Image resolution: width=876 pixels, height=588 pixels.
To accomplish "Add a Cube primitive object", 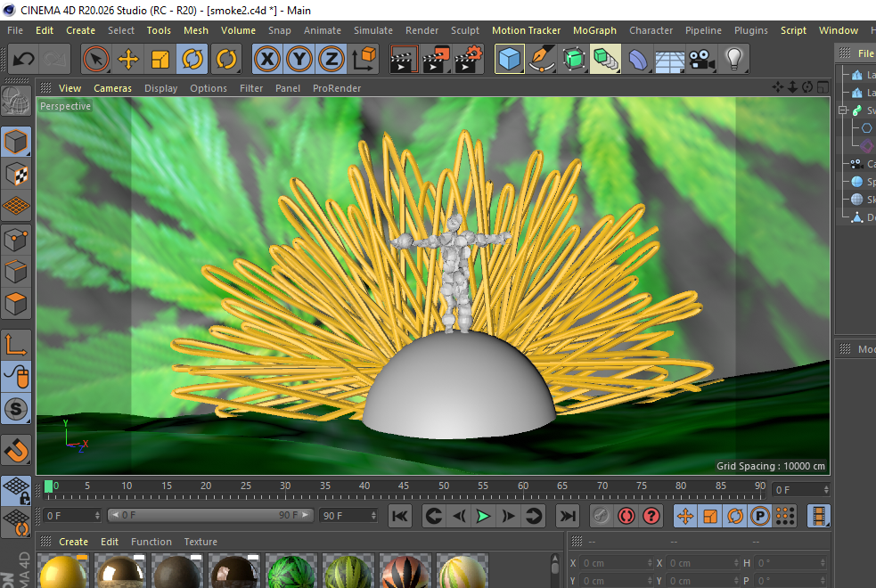I will point(509,59).
